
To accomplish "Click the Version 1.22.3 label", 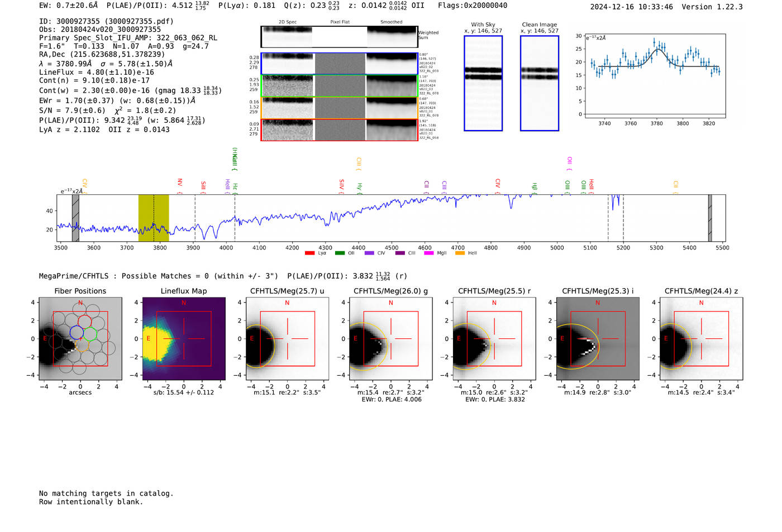I will [712, 7].
